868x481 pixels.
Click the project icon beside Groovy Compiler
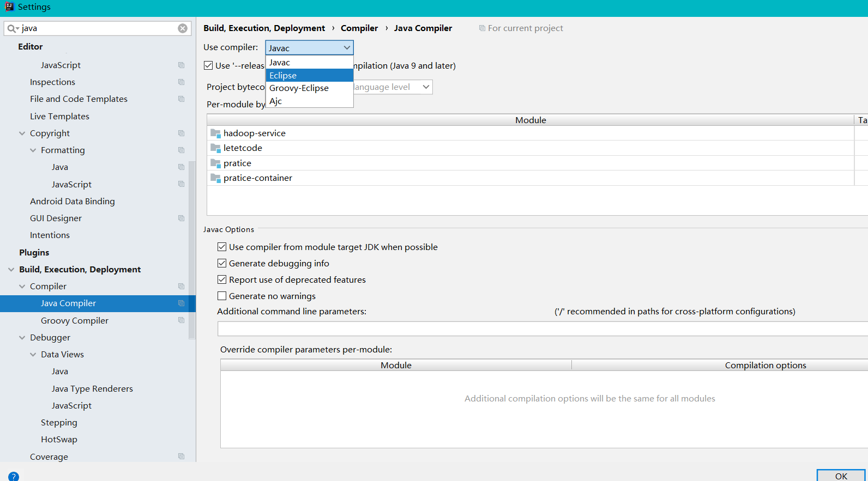(181, 320)
